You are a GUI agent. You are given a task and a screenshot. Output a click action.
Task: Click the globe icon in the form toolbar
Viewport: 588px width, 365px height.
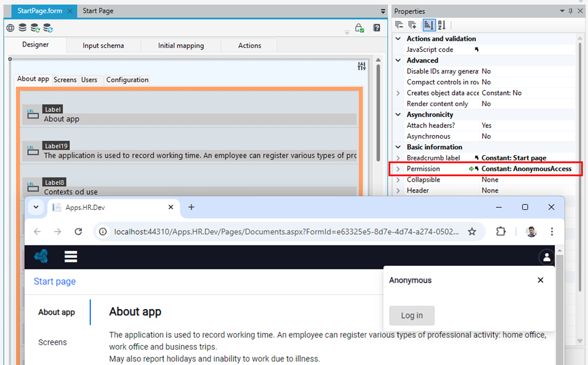[11, 28]
